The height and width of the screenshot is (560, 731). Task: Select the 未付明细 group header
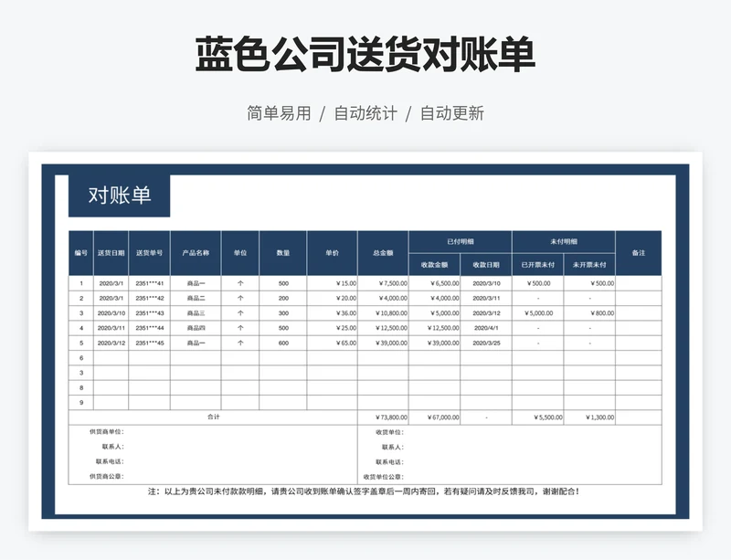tap(564, 241)
